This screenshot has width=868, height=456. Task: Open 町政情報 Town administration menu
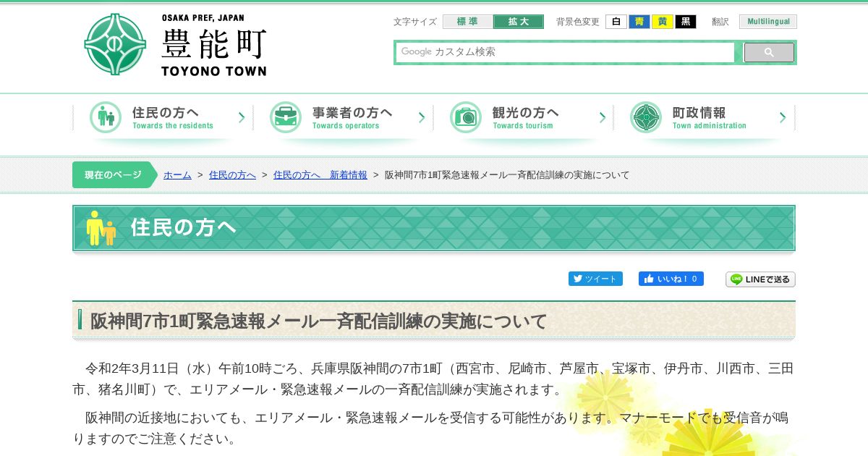pyautogui.click(x=704, y=118)
